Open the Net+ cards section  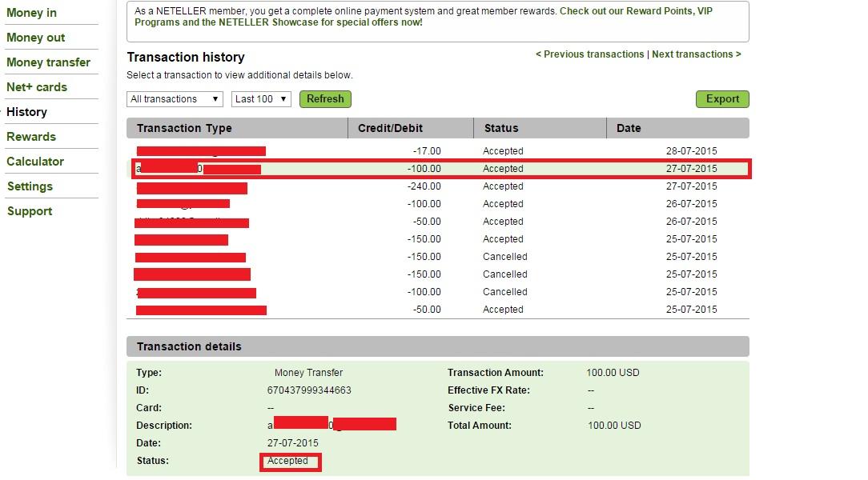[x=37, y=87]
